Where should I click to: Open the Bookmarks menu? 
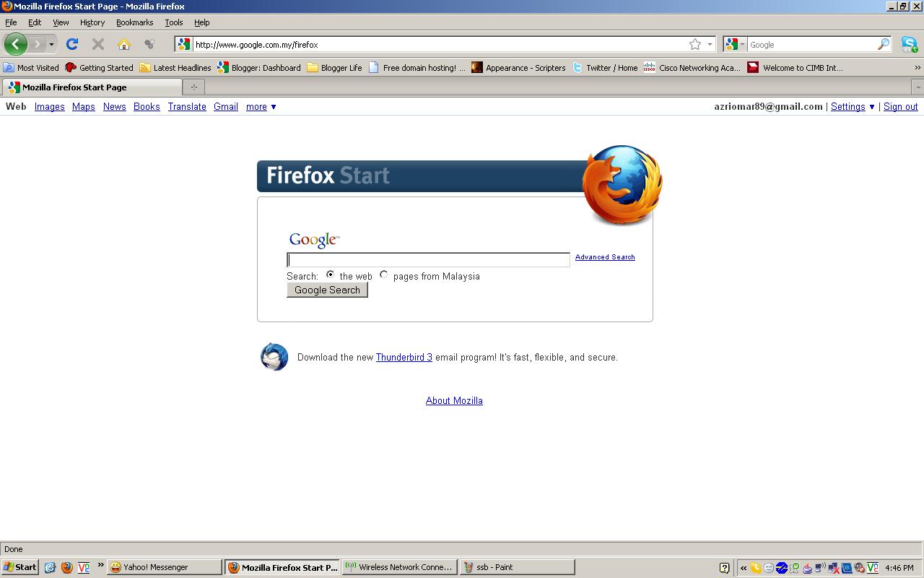click(134, 22)
